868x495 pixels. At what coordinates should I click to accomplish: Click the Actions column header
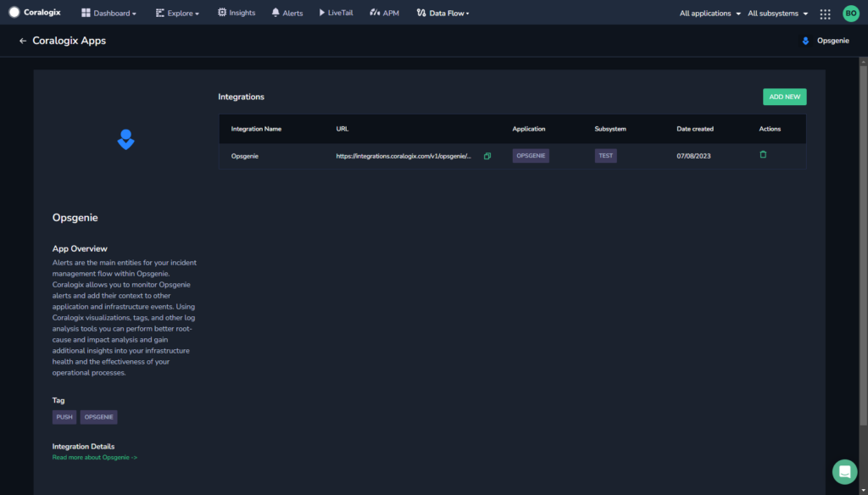tap(770, 129)
